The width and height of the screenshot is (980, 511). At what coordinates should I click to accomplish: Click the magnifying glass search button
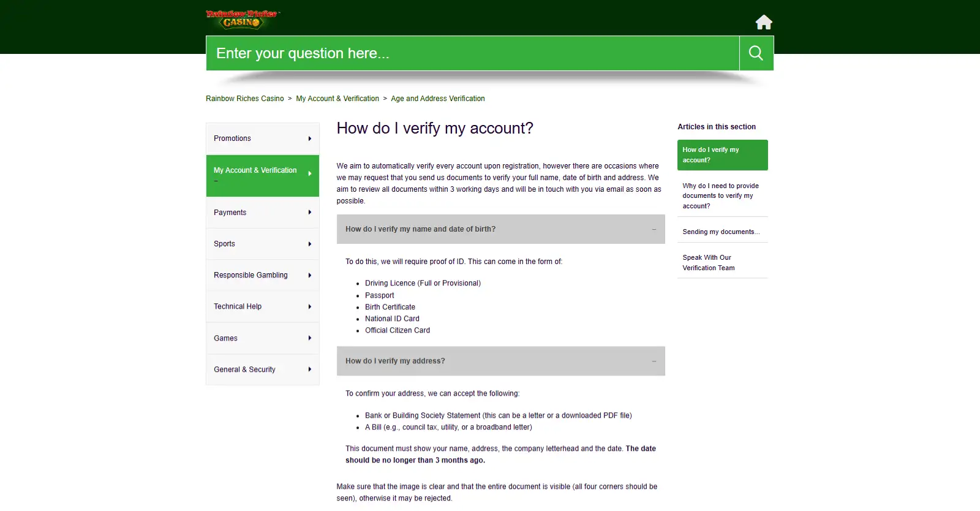(756, 53)
